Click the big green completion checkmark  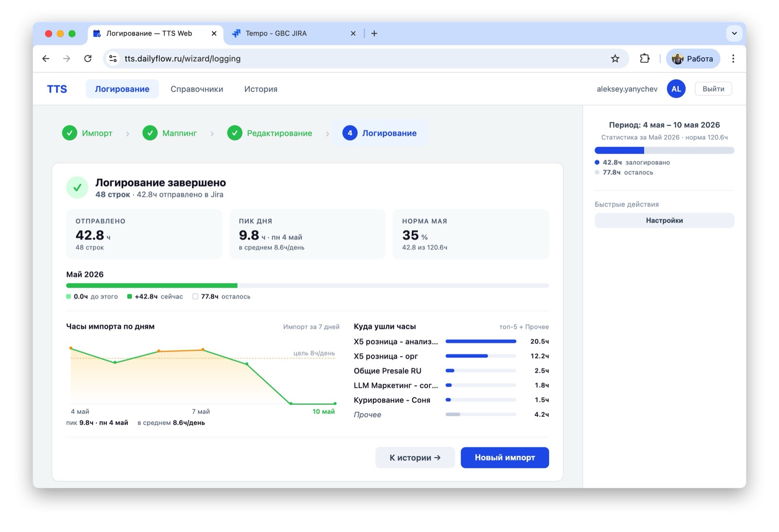[77, 187]
